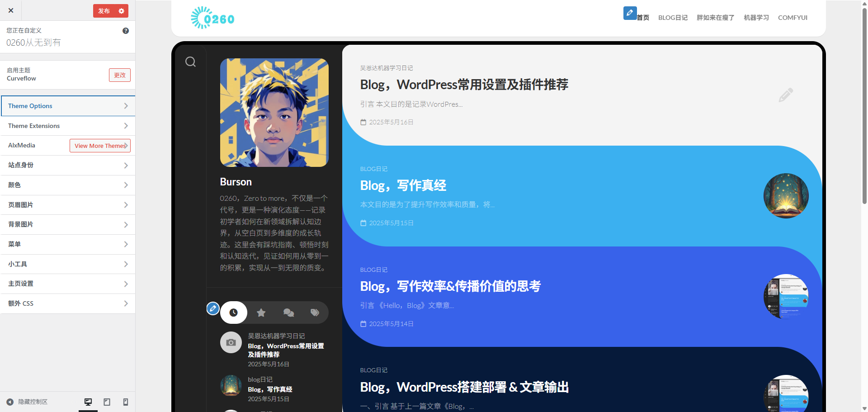Click the scrollbar down arrow

click(x=864, y=408)
